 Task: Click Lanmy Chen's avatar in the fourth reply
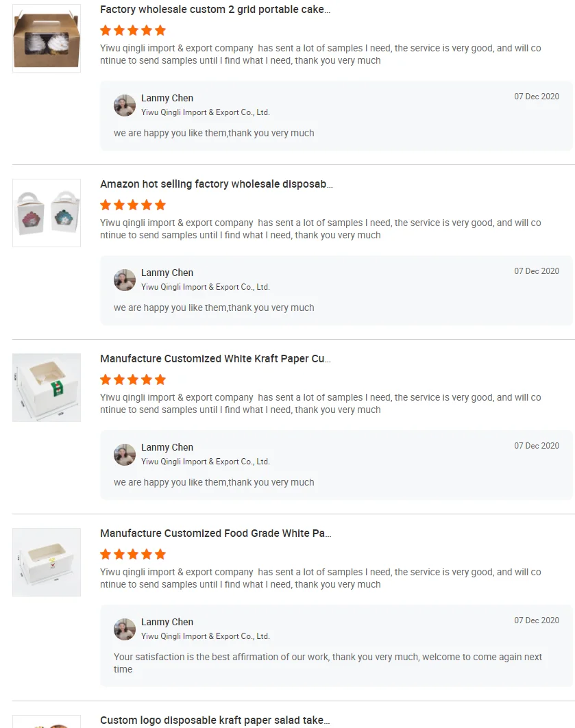125,629
